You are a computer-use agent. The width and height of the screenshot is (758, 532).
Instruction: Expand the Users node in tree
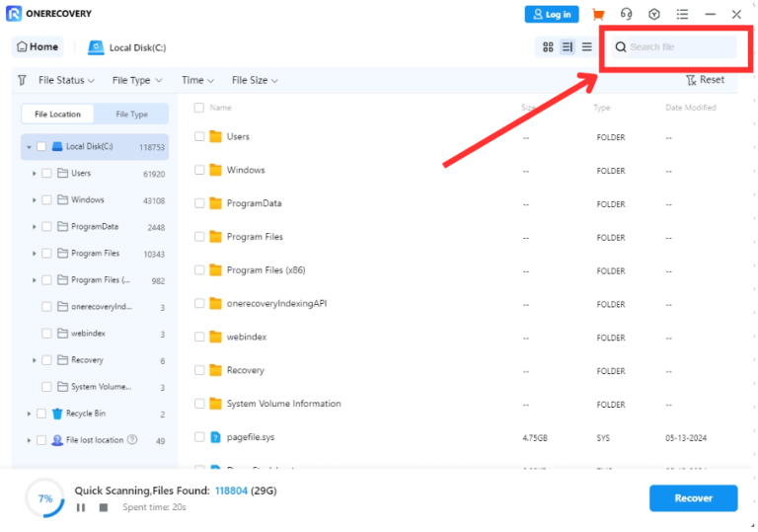click(34, 174)
